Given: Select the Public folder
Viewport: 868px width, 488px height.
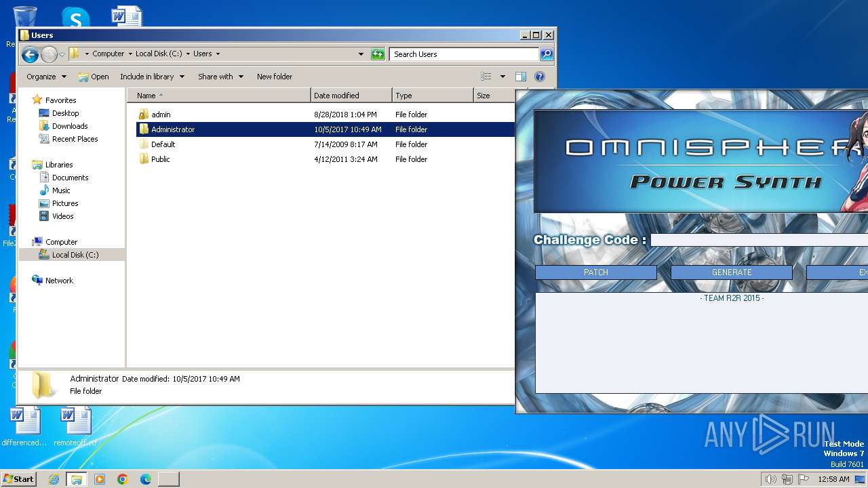Looking at the screenshot, I should coord(160,159).
